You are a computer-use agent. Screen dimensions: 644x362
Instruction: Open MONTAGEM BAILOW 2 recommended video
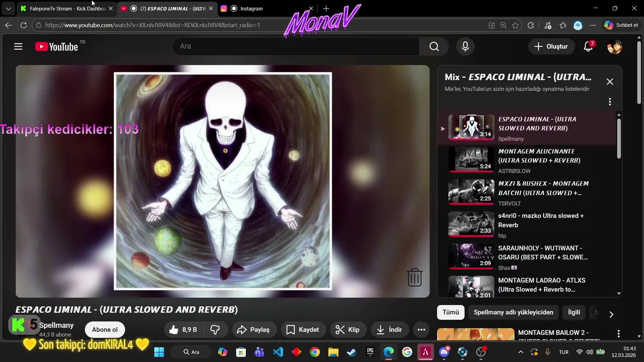pos(523,335)
